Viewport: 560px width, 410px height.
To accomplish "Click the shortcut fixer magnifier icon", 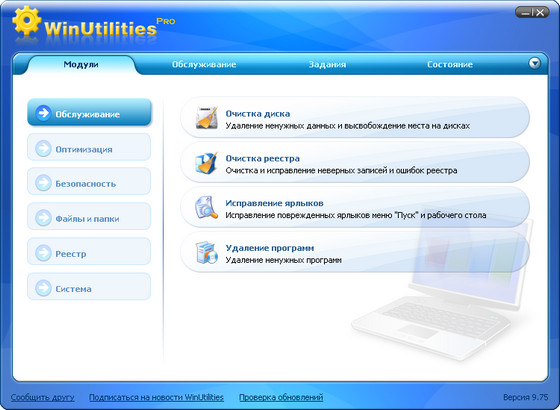I will tap(206, 207).
